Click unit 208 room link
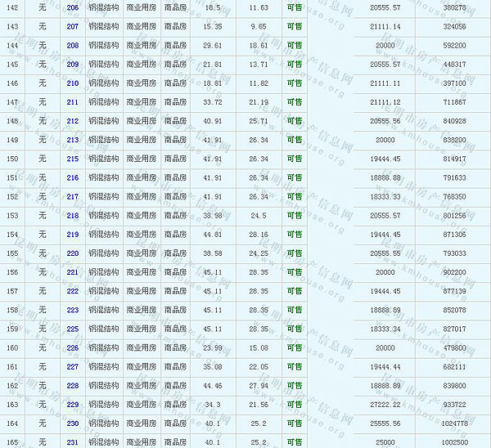The width and height of the screenshot is (491, 448). coord(73,45)
